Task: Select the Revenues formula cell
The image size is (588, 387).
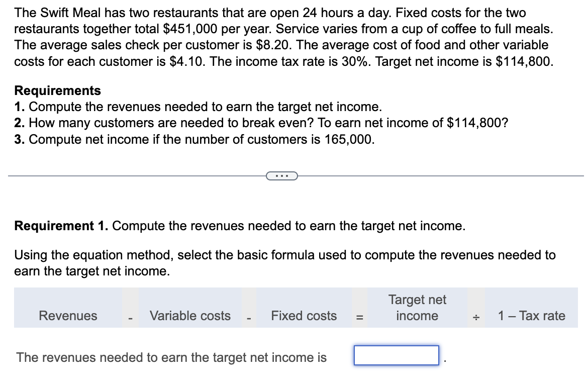Action: [x=68, y=308]
